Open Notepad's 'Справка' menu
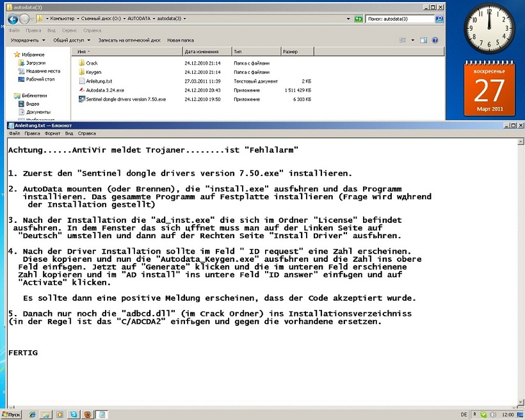Screen dimensions: 525x420 coord(86,133)
